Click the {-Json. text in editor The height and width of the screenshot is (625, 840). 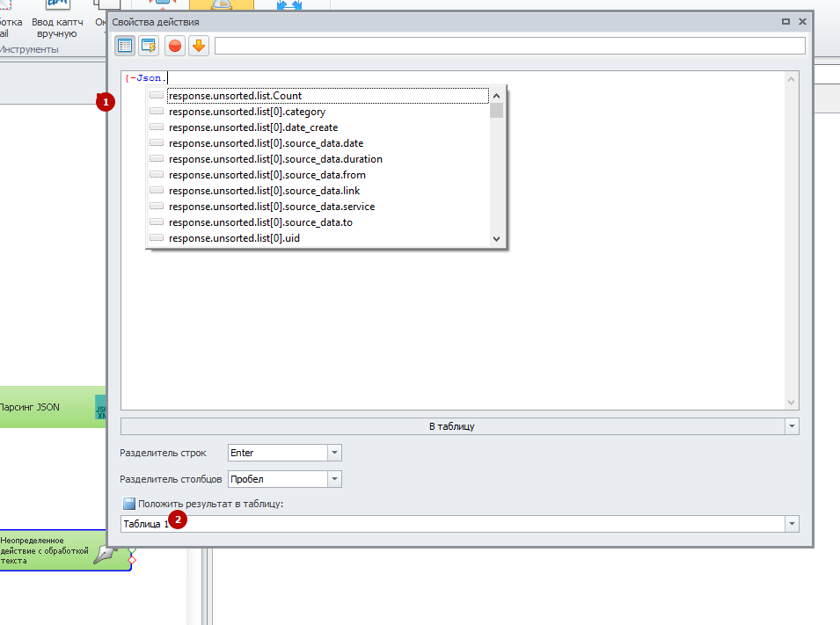[x=146, y=78]
